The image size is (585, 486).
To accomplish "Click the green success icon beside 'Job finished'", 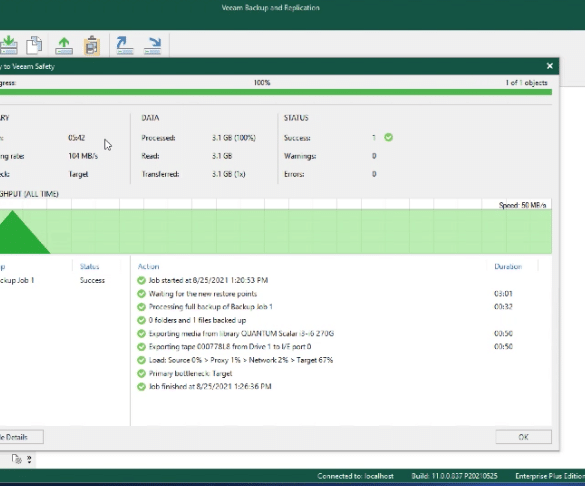I will (141, 387).
